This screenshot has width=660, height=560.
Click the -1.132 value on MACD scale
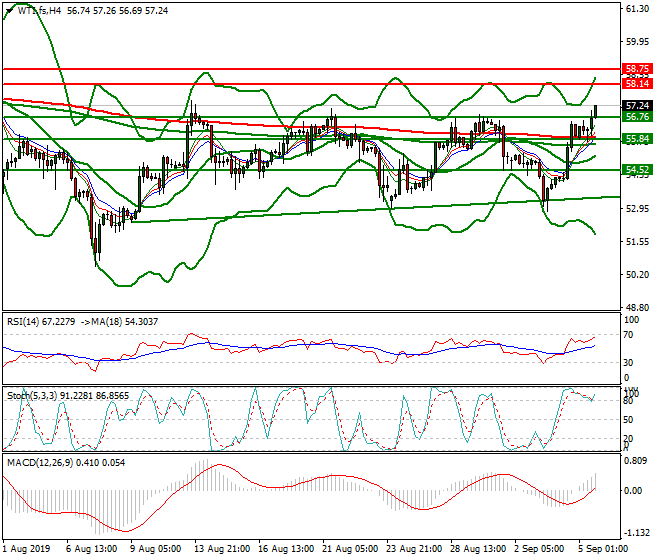[636, 533]
